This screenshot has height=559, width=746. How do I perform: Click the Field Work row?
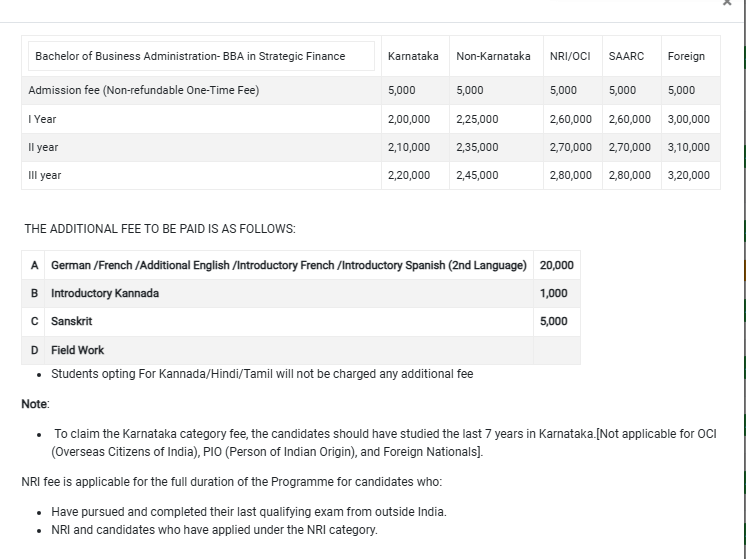(77, 350)
